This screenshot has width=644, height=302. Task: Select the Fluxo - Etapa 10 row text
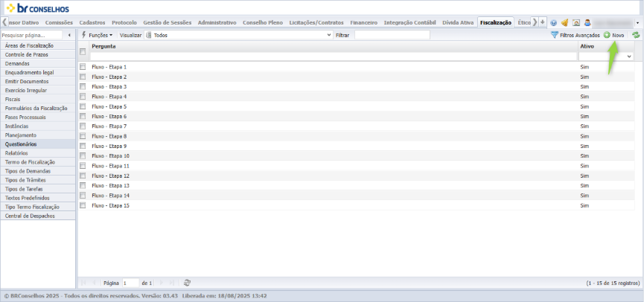111,156
